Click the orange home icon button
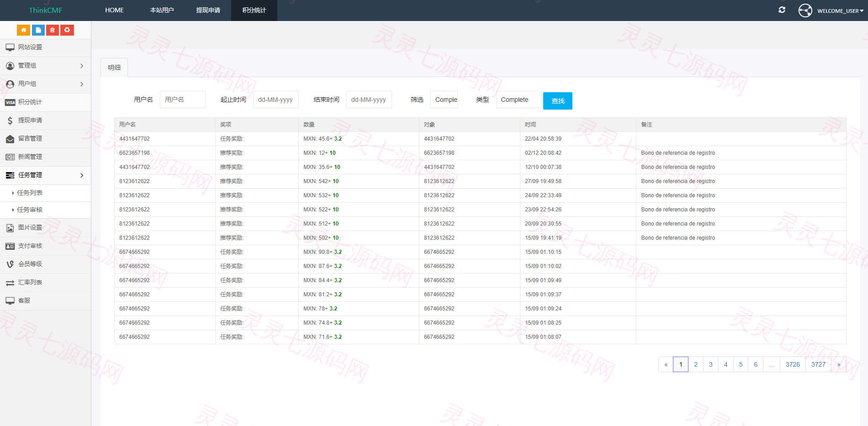 click(x=24, y=30)
